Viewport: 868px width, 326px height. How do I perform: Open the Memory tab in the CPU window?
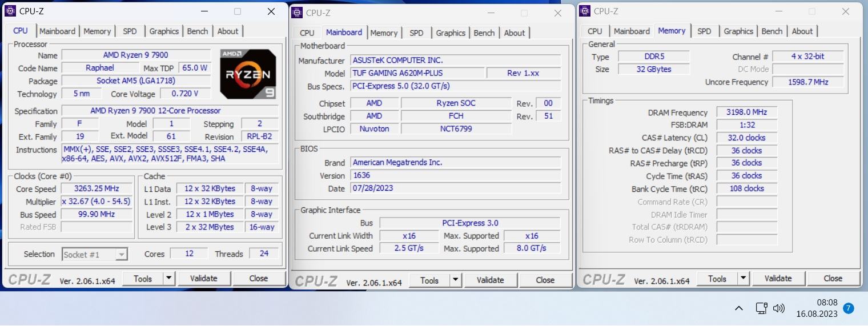(x=97, y=31)
